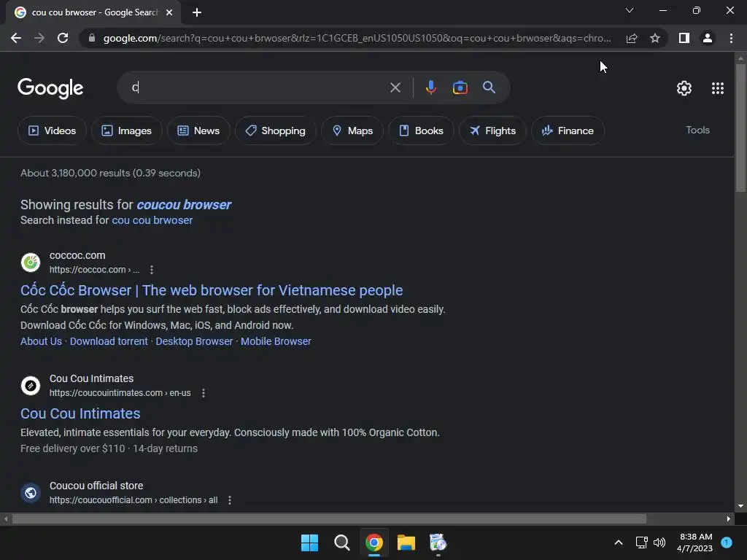Open the 'Desktop Browser' sitelink

[194, 341]
